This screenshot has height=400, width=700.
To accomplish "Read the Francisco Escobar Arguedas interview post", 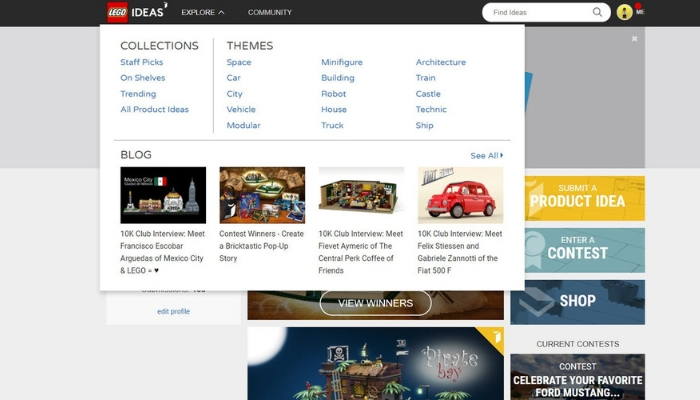I will tap(162, 252).
